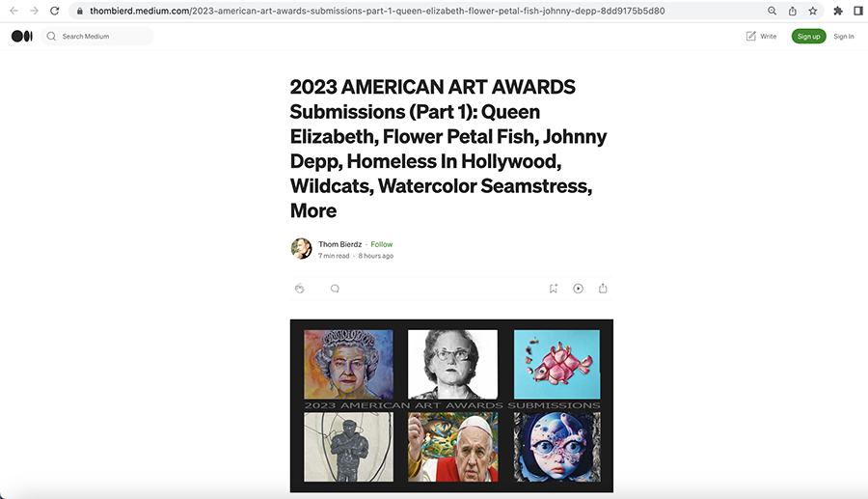Click the green Sign up button

(808, 36)
